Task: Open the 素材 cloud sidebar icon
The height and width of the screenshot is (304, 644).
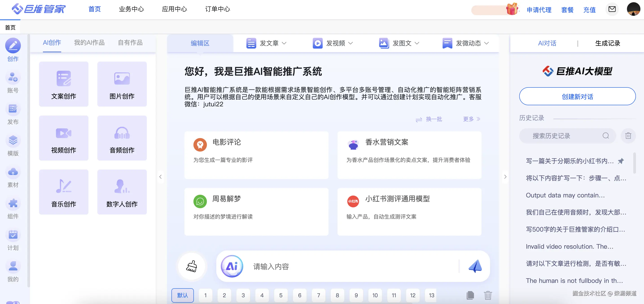Action: [x=13, y=172]
